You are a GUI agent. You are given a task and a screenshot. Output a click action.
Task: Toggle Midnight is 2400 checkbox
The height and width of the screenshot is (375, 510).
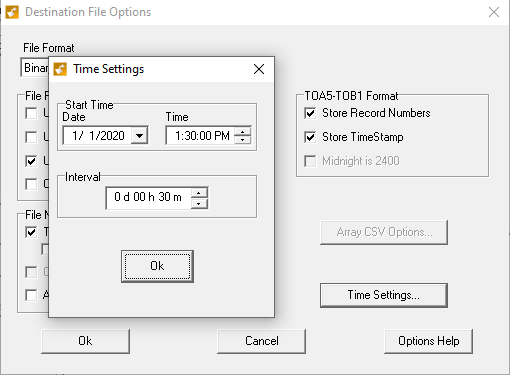tap(310, 161)
